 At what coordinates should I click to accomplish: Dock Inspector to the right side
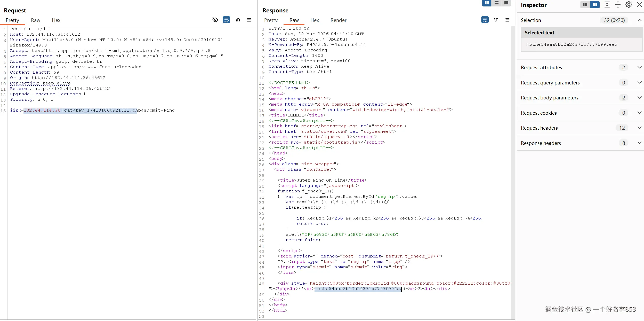coord(595,5)
